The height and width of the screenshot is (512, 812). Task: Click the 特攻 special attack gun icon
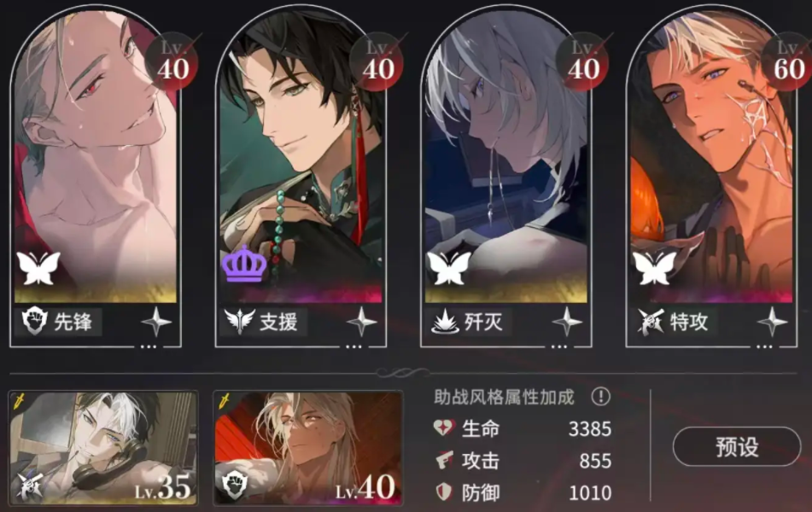pos(650,322)
